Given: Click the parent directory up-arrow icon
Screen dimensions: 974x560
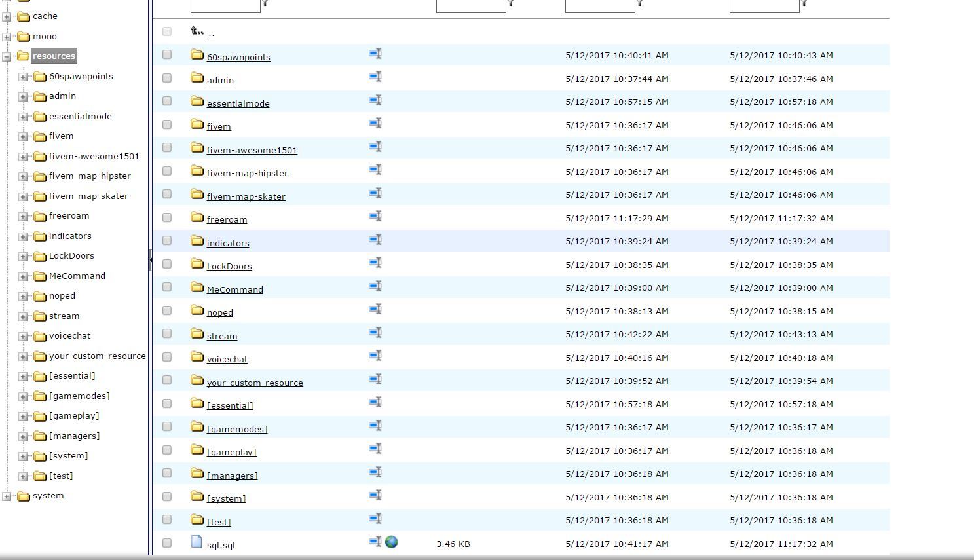Looking at the screenshot, I should [x=197, y=31].
